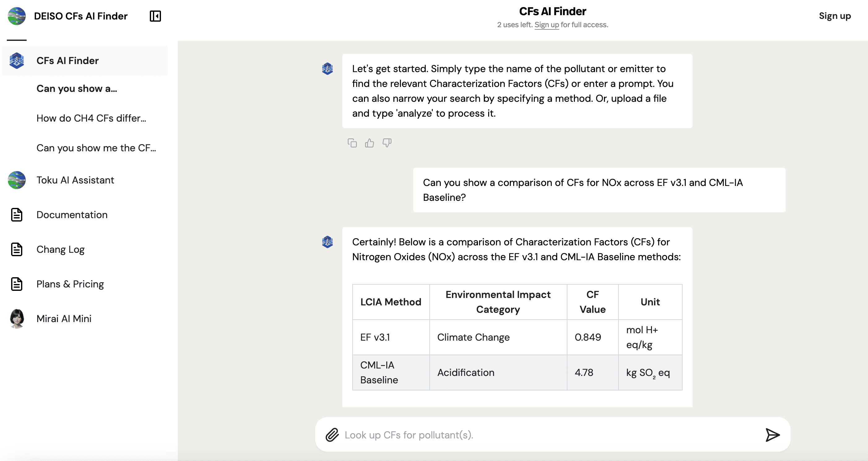Click the Plans & Pricing page icon
The height and width of the screenshot is (461, 868).
coord(16,284)
